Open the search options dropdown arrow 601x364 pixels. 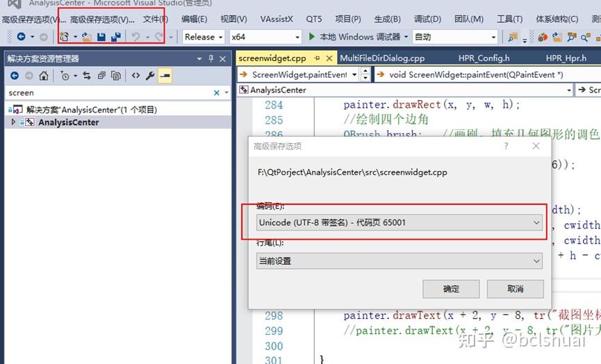(227, 92)
